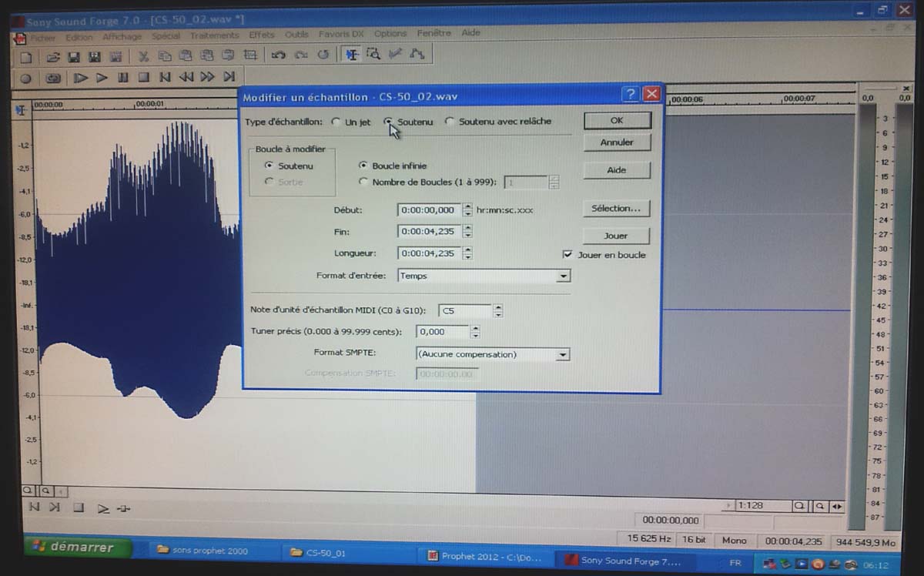This screenshot has width=924, height=576.
Task: Click the Open file folder icon
Action: coord(52,56)
